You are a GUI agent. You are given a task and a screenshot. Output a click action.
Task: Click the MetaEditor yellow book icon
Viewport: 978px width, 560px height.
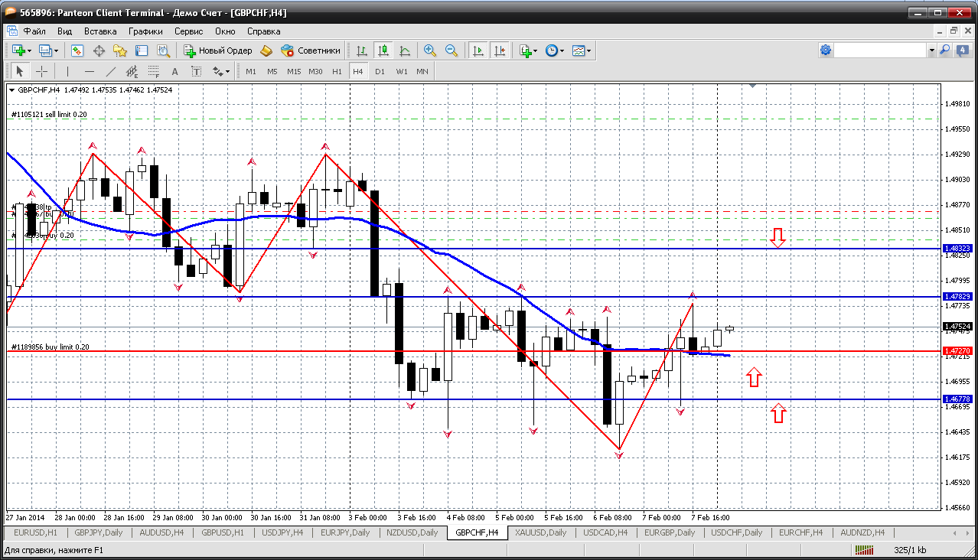tap(266, 50)
